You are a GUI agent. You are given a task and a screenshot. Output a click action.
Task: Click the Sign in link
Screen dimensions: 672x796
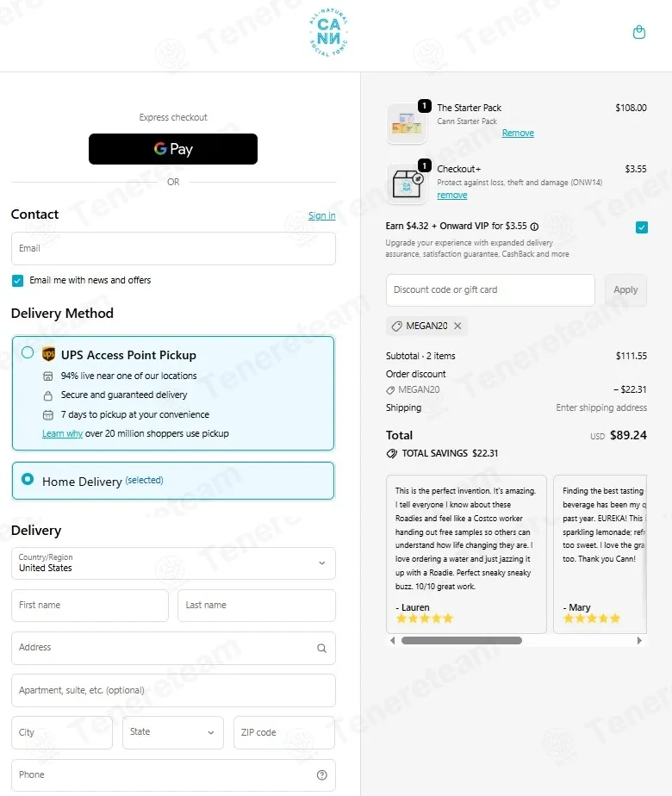tap(322, 215)
